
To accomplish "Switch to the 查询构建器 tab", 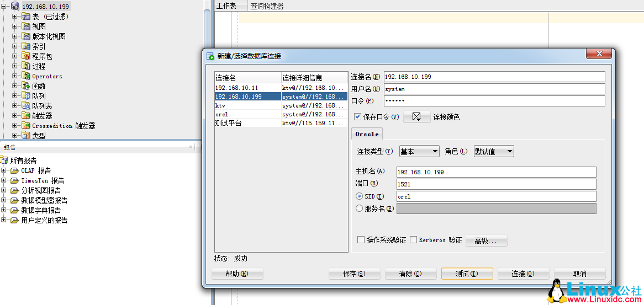I will pyautogui.click(x=267, y=6).
